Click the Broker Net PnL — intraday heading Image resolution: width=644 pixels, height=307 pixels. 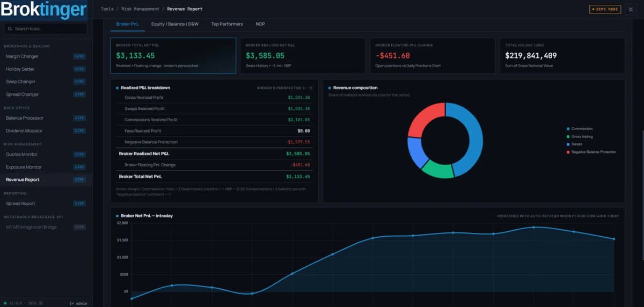(147, 216)
